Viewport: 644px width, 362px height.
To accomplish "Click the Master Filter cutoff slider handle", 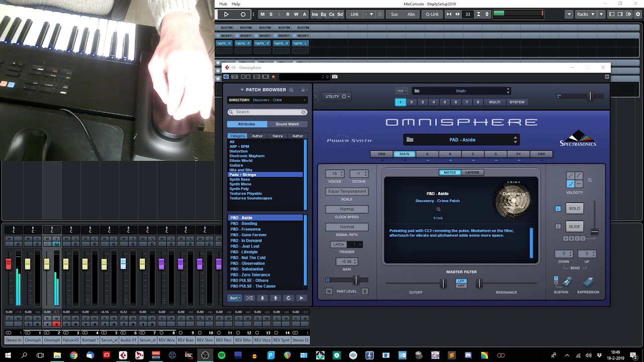I will [x=444, y=284].
